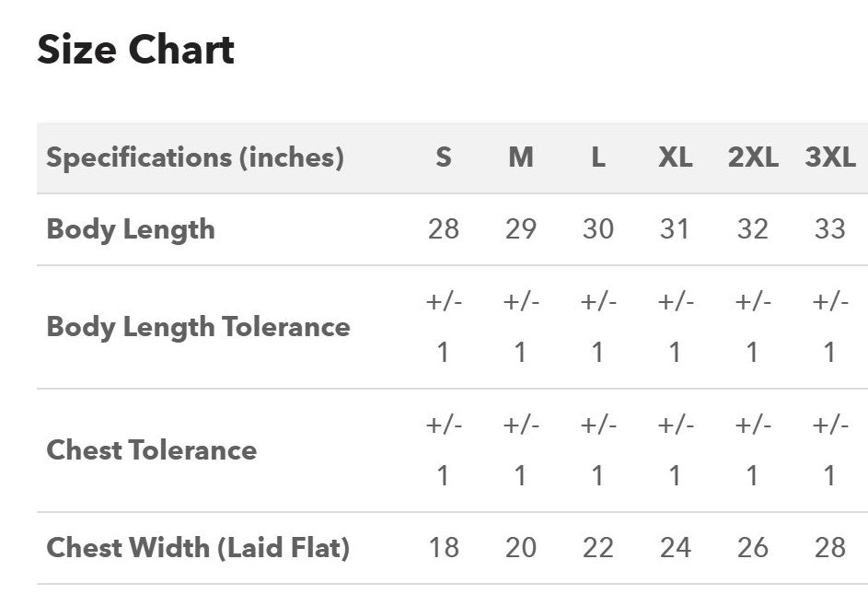Click the Body Length value 33
This screenshot has height=606, width=868.
pyautogui.click(x=830, y=229)
